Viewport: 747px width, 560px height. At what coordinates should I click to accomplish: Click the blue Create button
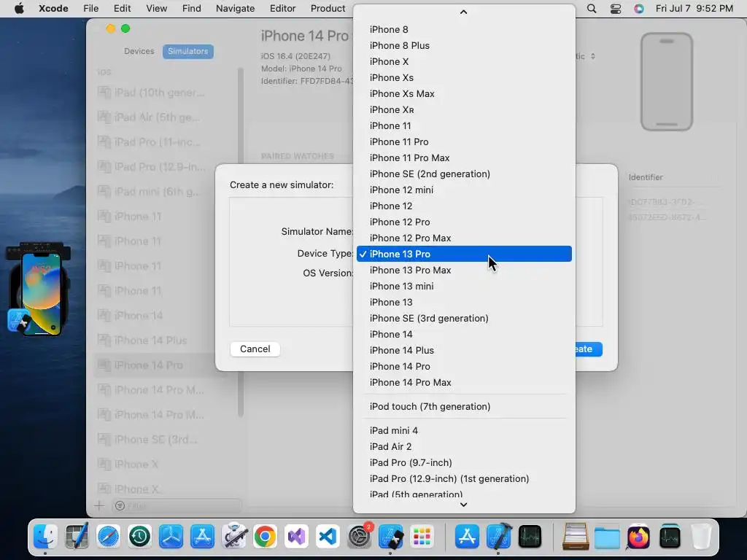tap(589, 349)
